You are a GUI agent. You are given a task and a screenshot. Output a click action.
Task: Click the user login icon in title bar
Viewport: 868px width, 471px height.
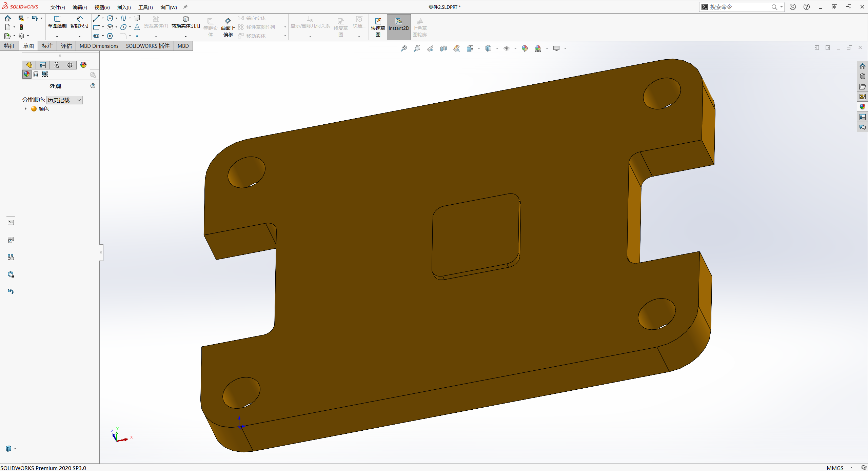793,7
